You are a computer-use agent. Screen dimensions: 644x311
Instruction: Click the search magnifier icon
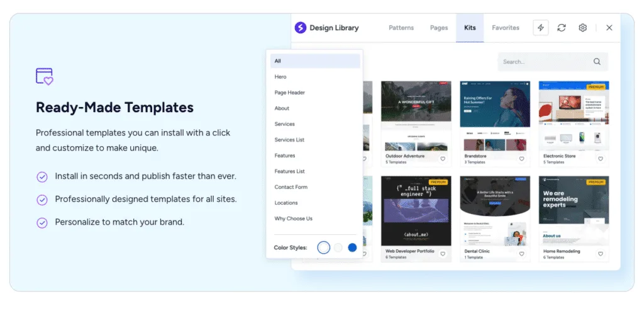pos(597,62)
